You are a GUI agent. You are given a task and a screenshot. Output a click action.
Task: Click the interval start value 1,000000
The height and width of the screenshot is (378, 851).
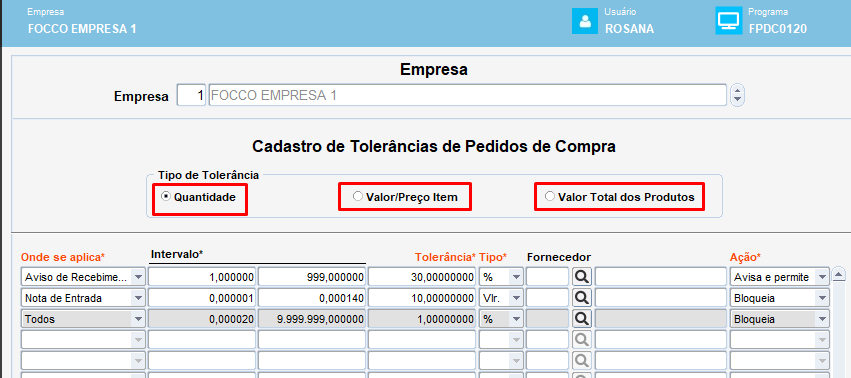(x=202, y=277)
